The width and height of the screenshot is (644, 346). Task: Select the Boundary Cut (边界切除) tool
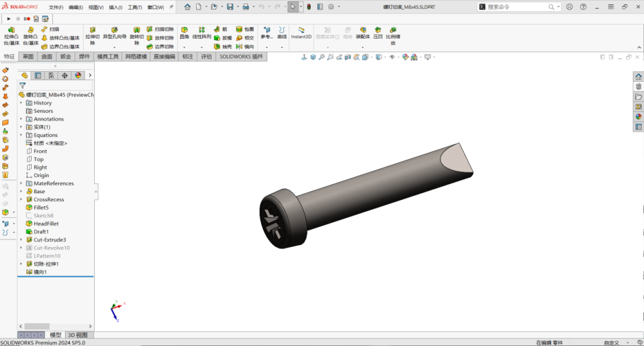160,47
